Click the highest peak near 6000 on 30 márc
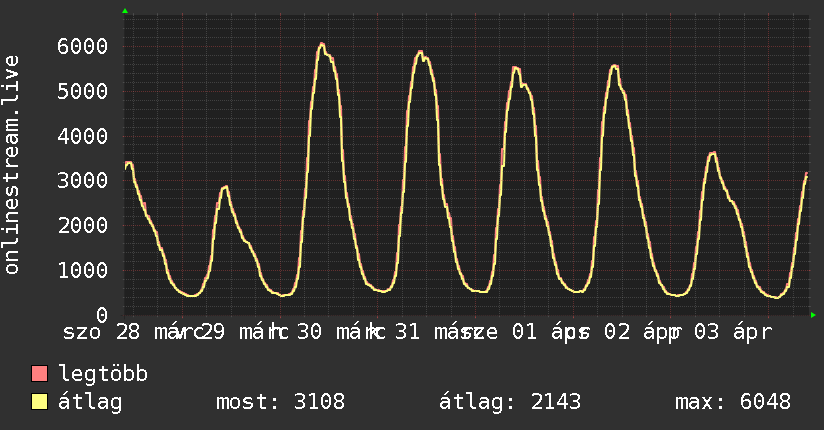 [321, 44]
